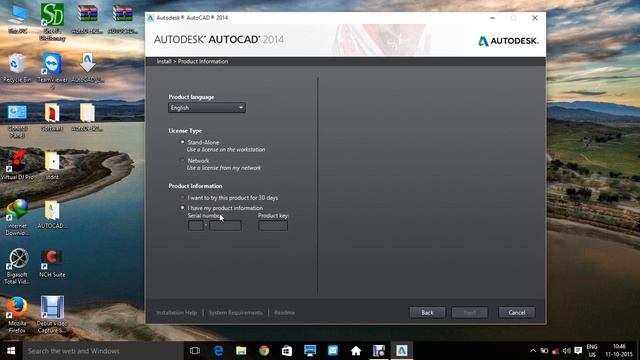Image resolution: width=640 pixels, height=360 pixels.
Task: Click the AutoCAD installer taskbar icon
Action: point(402,351)
